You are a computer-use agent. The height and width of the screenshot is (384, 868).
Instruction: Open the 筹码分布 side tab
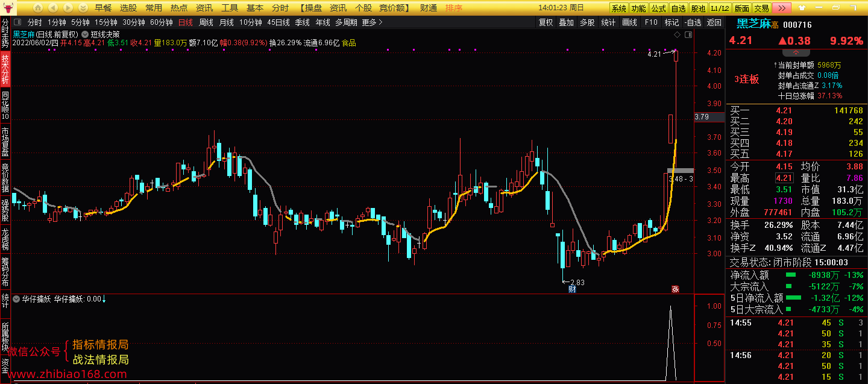5,272
